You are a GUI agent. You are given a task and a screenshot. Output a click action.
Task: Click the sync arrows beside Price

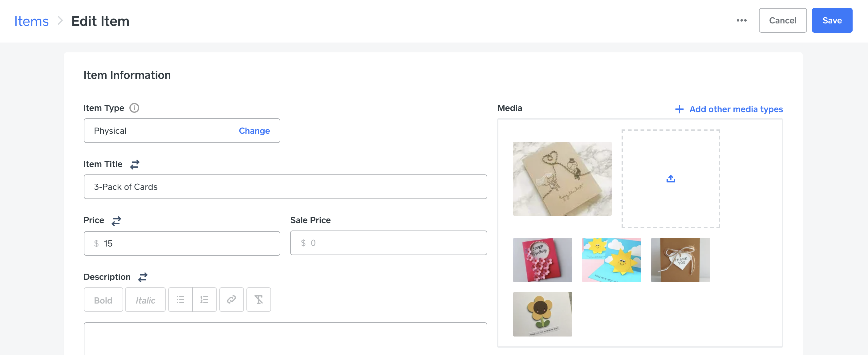point(116,221)
